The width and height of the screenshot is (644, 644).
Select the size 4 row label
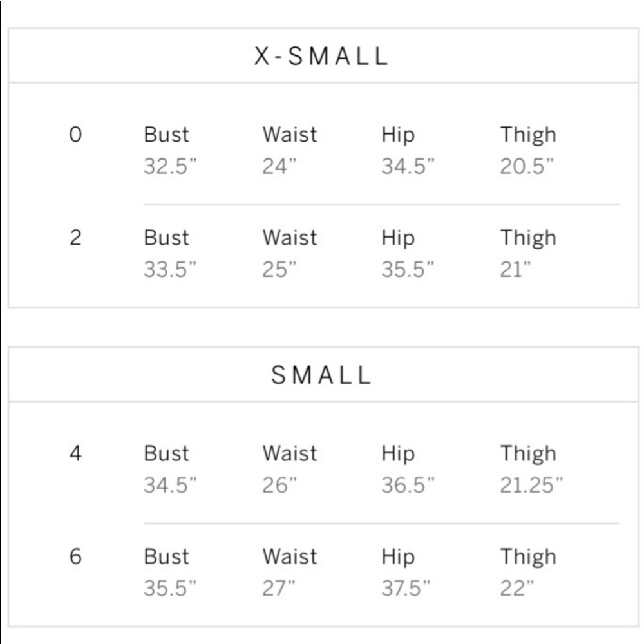75,453
